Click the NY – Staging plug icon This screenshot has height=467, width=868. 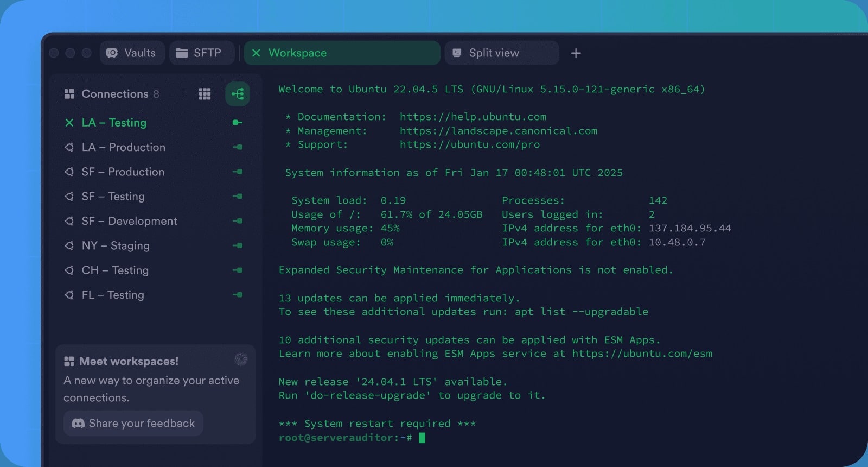tap(238, 245)
